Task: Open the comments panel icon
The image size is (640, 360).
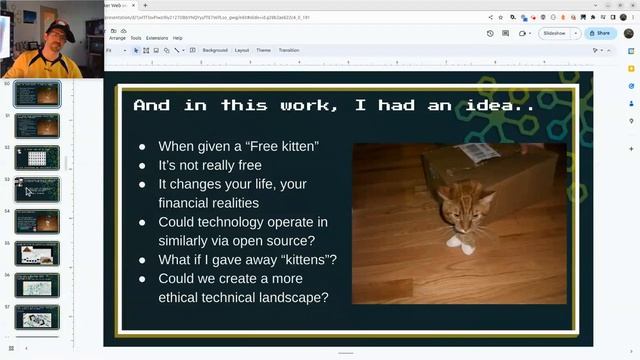Action: 506,33
